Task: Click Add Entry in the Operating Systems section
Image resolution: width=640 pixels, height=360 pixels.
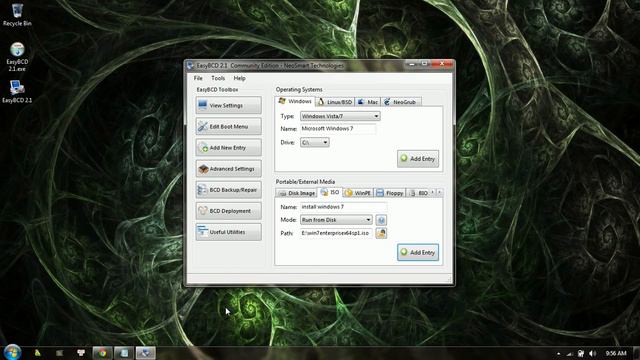Action: 418,159
